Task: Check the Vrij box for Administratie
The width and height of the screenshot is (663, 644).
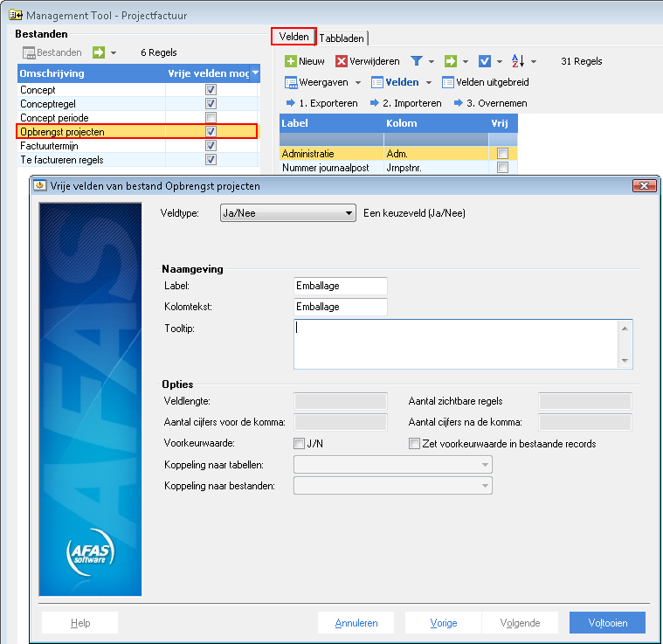Action: 502,153
